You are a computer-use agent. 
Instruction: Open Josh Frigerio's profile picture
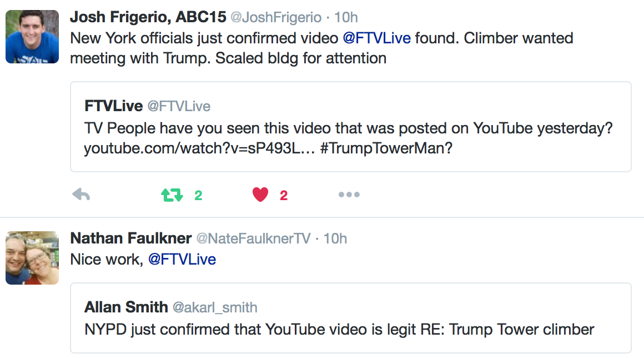pyautogui.click(x=32, y=37)
